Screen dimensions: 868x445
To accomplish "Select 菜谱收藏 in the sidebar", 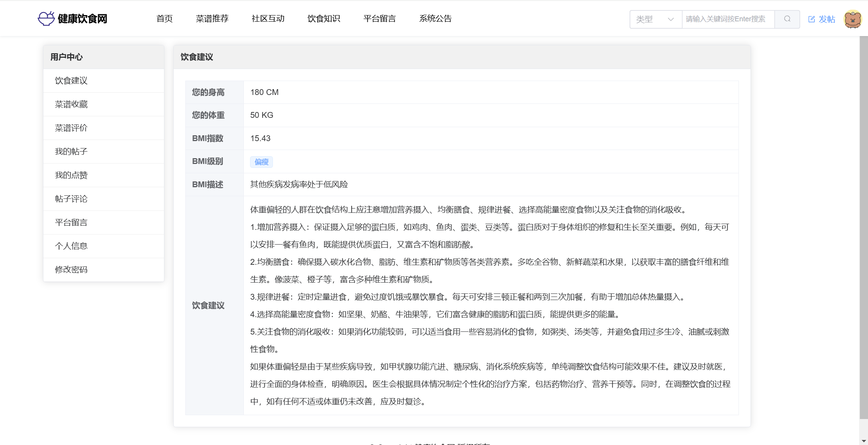I will 71,104.
